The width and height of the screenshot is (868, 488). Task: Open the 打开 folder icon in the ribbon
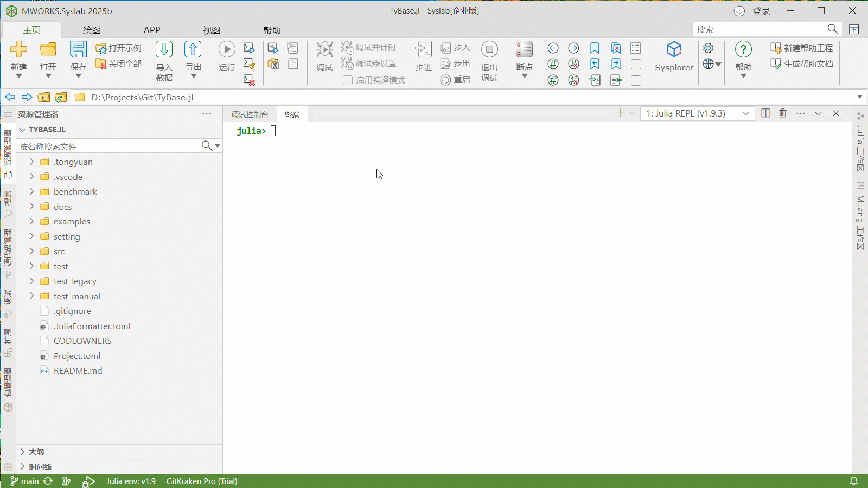(x=48, y=49)
